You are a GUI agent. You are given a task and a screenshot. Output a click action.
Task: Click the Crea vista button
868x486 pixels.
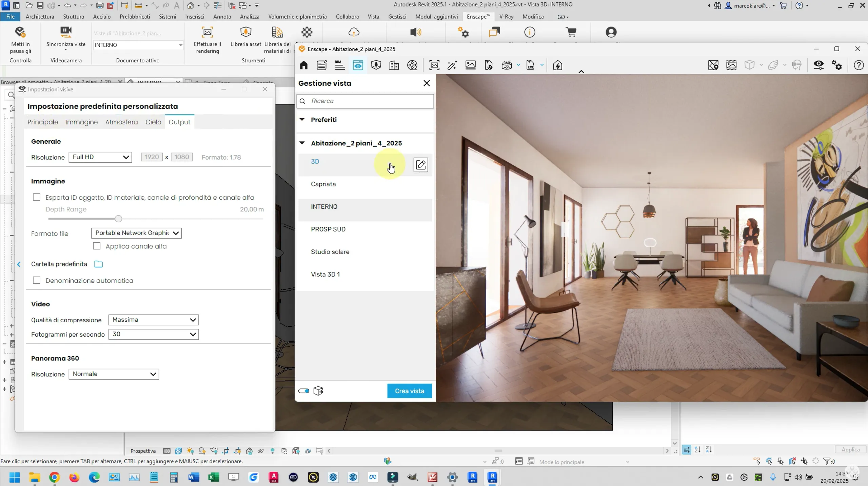(x=409, y=391)
